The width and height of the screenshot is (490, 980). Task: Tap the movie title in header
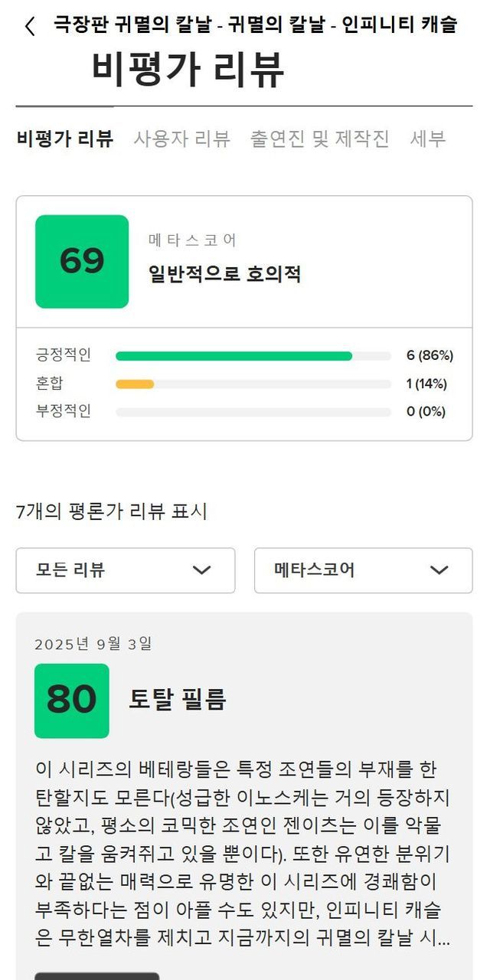click(x=255, y=25)
